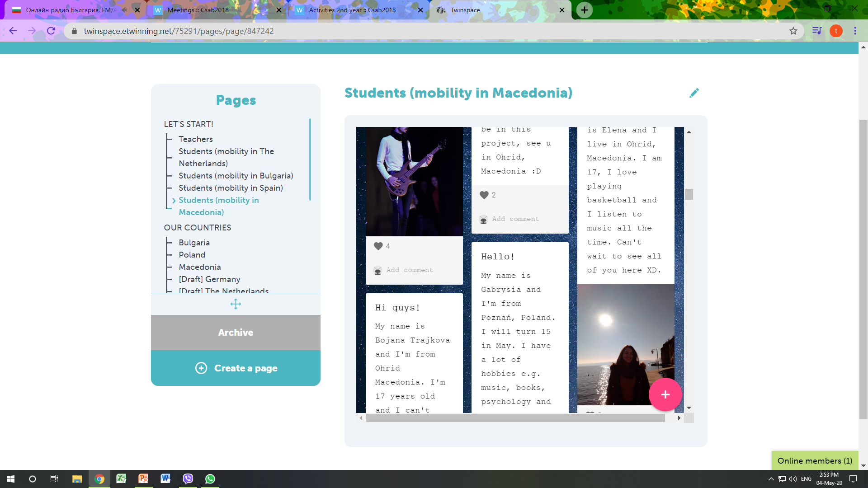Open the Archive section
The width and height of the screenshot is (868, 488).
click(236, 333)
